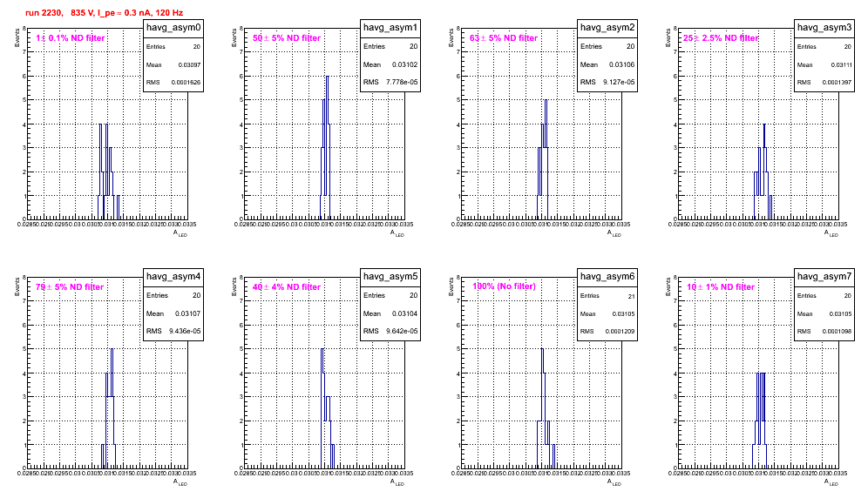868x498 pixels.
Task: Click the Entries value in havg_asym0 box
Action: (197, 47)
